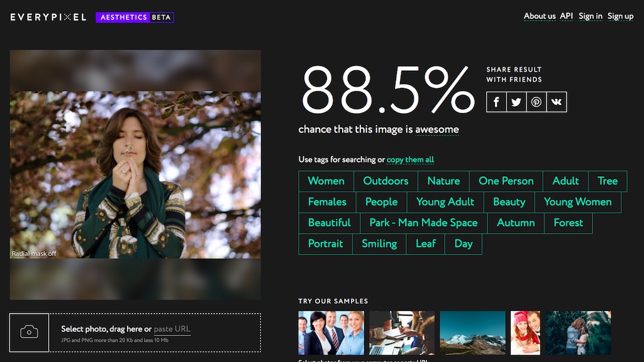Share result on Facebook
Viewport: 644px width, 362px height.
click(x=496, y=102)
